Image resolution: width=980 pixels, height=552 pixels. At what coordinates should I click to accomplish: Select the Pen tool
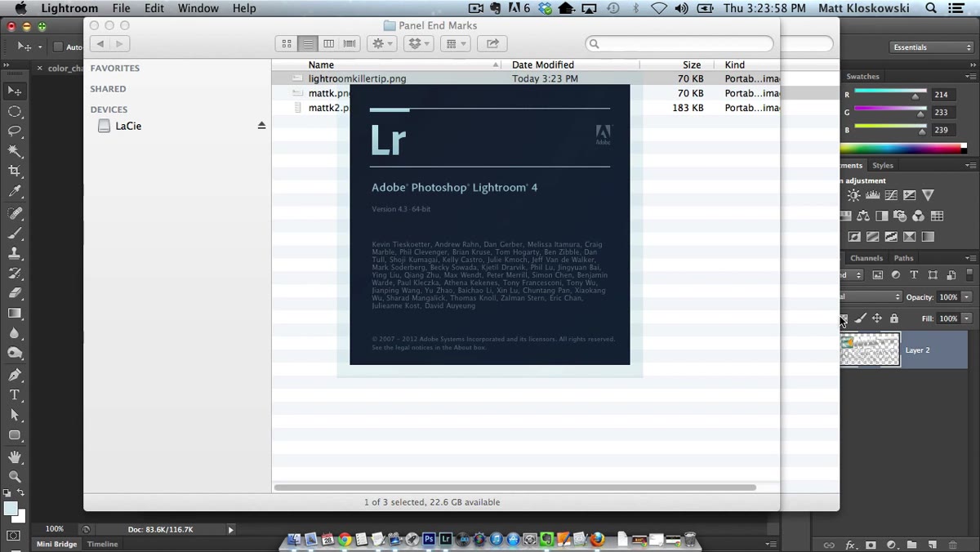(15, 375)
